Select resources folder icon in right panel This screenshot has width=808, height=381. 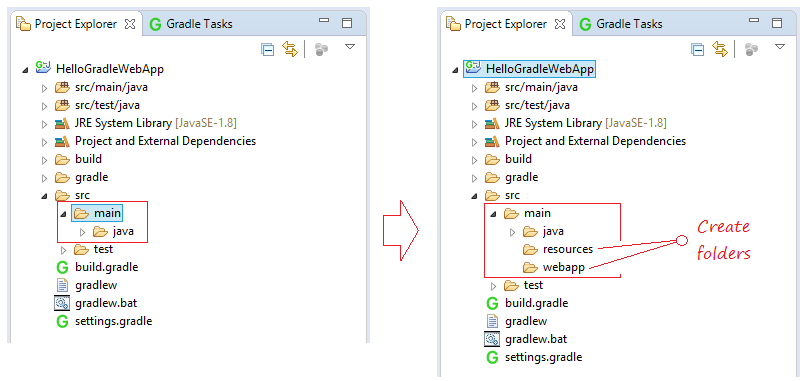click(530, 250)
